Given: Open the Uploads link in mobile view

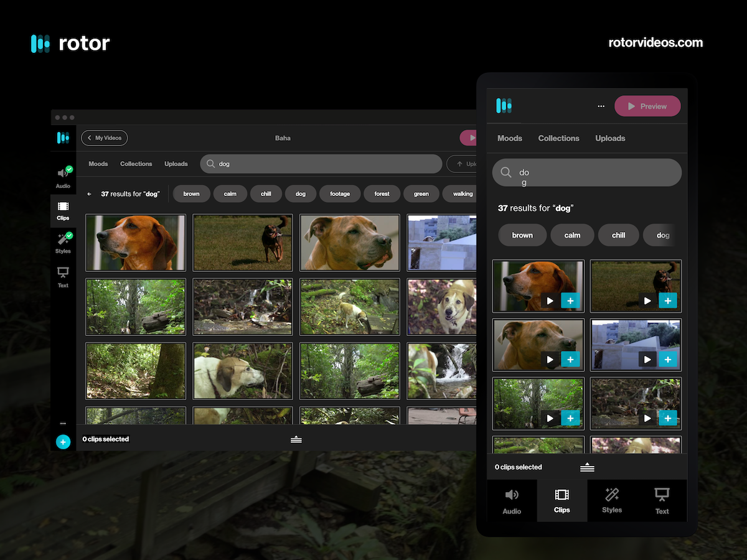Looking at the screenshot, I should [x=610, y=138].
